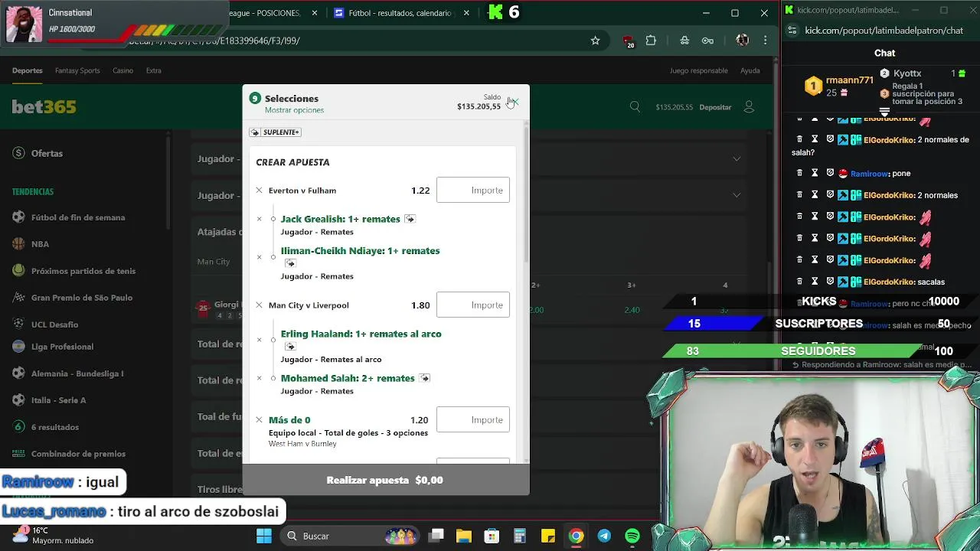Click the red extension icon with badge 20
The image size is (980, 551).
[x=629, y=41]
